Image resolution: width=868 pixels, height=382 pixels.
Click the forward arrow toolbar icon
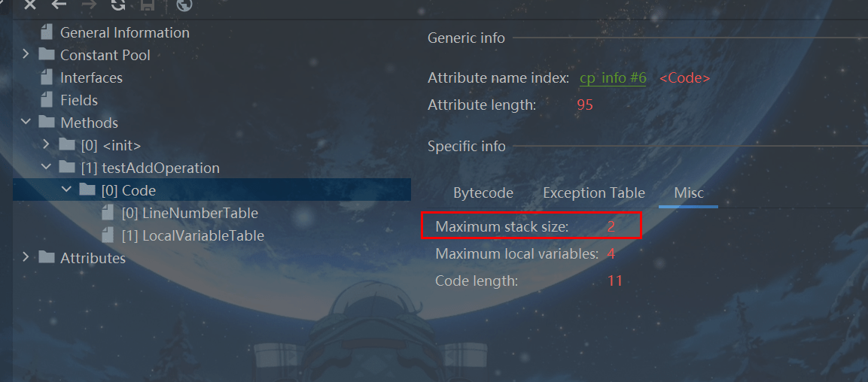point(89,5)
